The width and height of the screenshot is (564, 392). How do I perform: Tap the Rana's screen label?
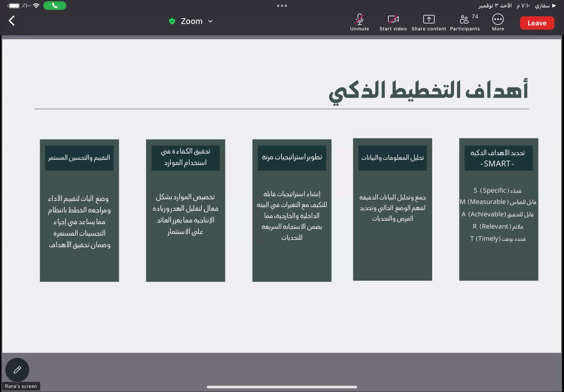coord(21,386)
